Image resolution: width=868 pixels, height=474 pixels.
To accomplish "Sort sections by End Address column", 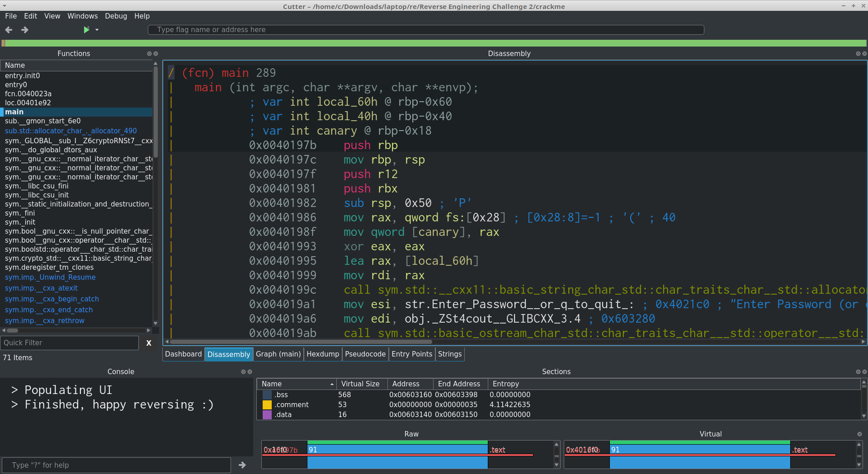I will pos(460,384).
